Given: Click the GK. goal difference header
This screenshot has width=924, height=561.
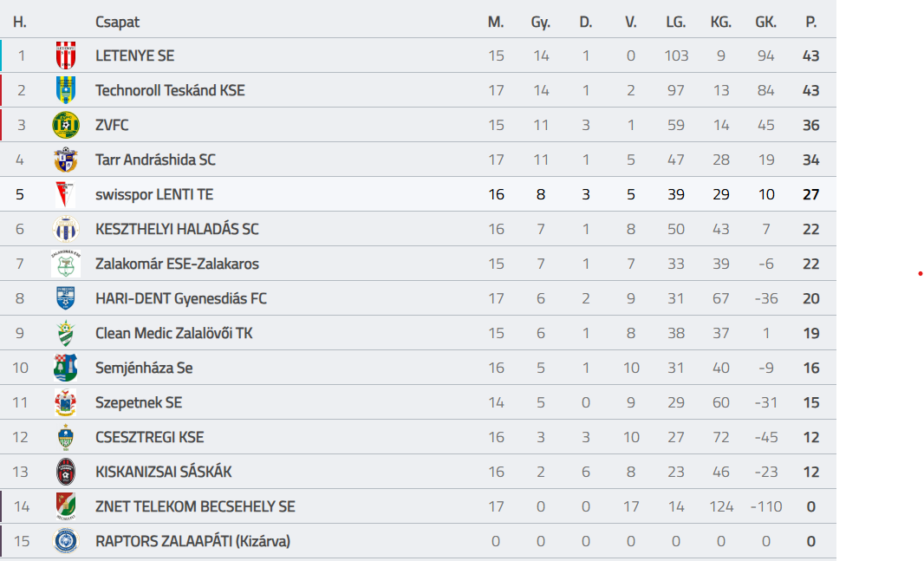Looking at the screenshot, I should [766, 22].
